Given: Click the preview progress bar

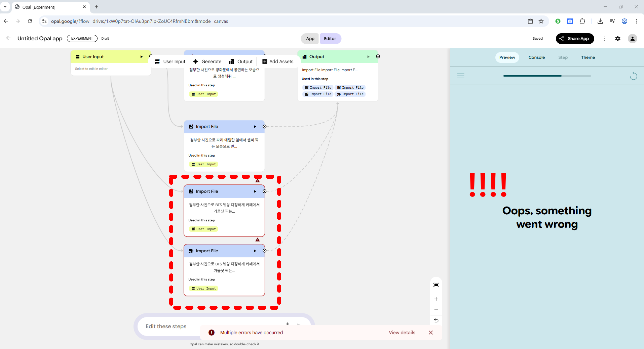Looking at the screenshot, I should [547, 76].
